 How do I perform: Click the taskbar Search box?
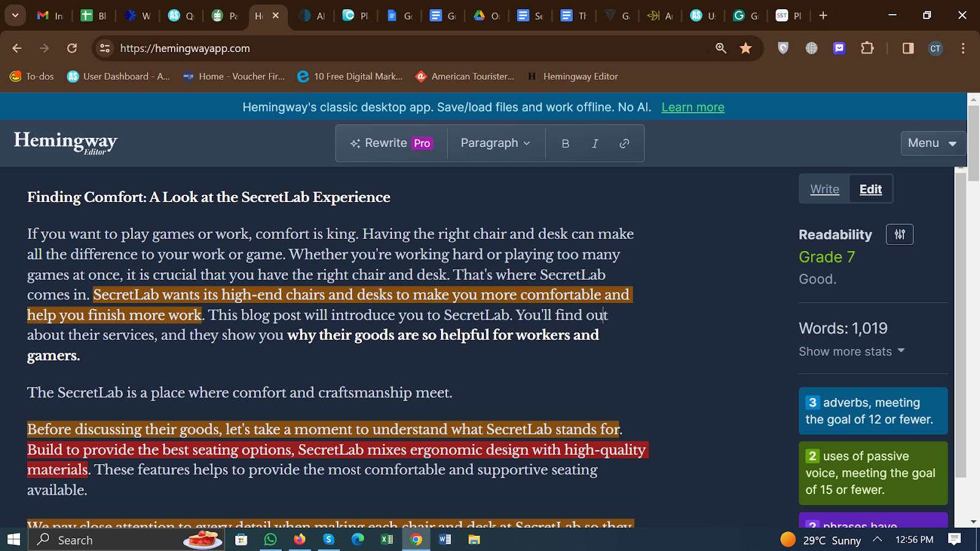(126, 539)
